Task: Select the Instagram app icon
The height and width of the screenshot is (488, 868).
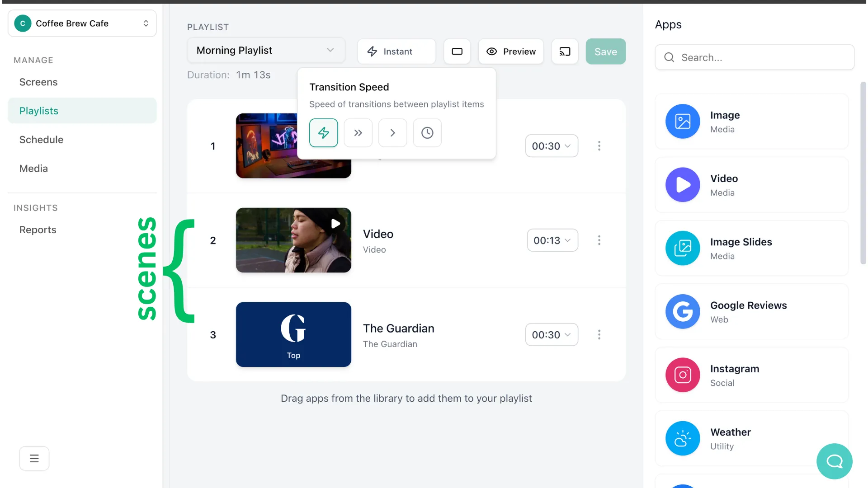Action: point(683,375)
